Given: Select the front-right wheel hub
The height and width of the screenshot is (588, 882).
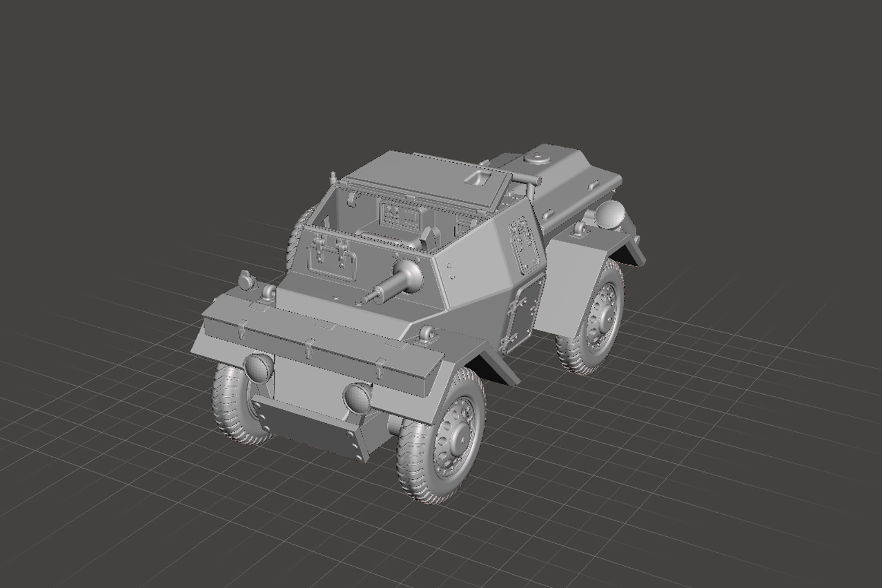Looking at the screenshot, I should point(455,434).
